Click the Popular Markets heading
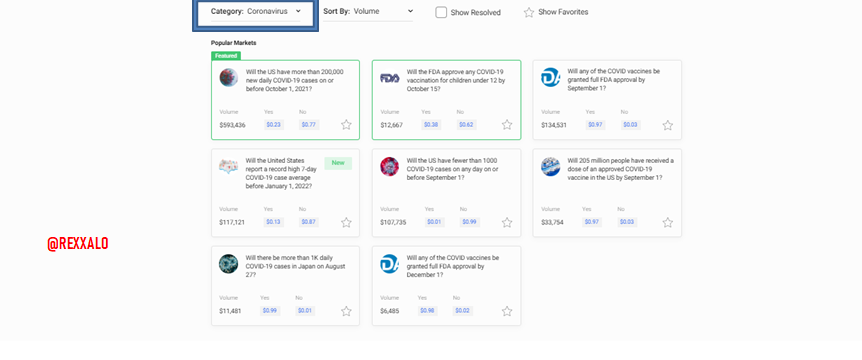The width and height of the screenshot is (862, 360). 234,43
